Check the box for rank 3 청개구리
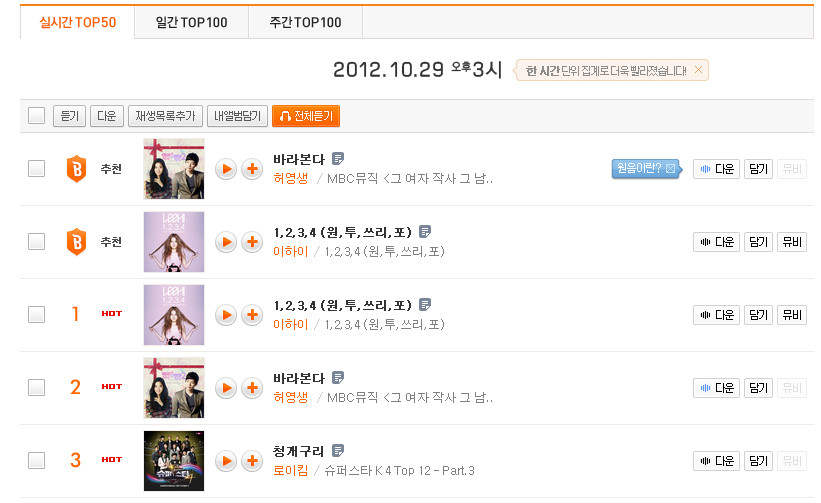The image size is (821, 503). click(x=36, y=461)
